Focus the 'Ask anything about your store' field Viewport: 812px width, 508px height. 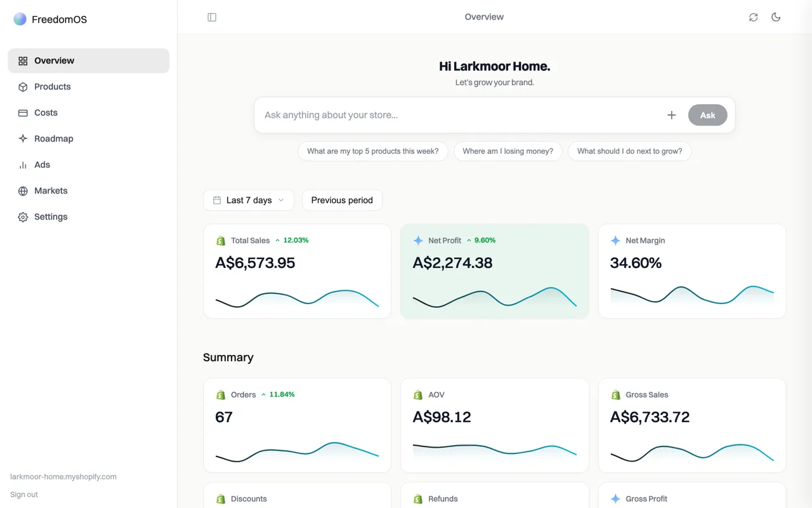[460, 115]
